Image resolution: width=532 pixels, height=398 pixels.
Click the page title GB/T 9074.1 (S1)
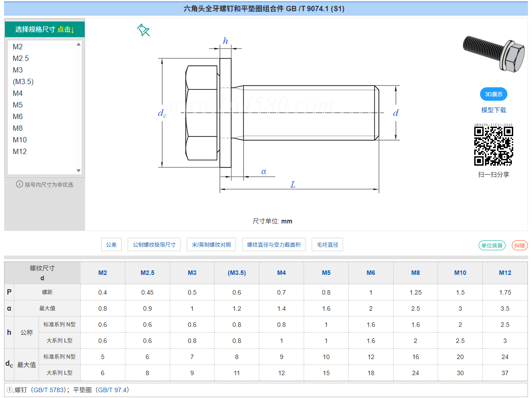264,9
